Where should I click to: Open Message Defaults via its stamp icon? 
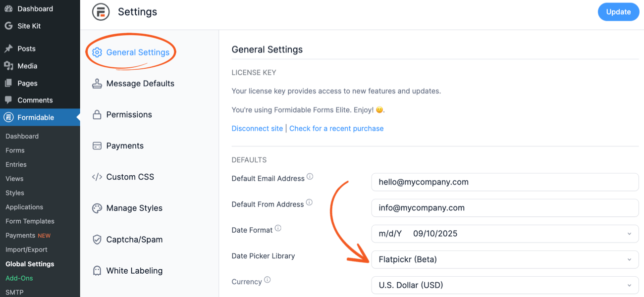[x=97, y=83]
